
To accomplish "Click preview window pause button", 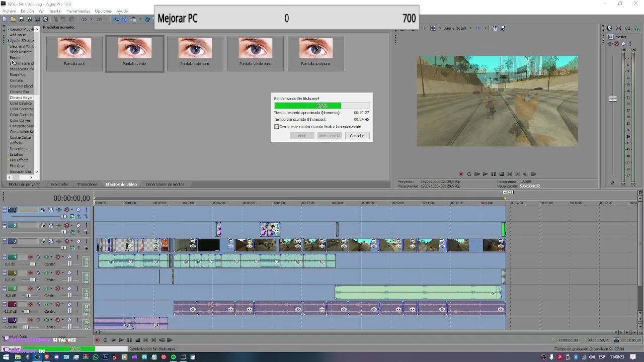I will pos(493,174).
